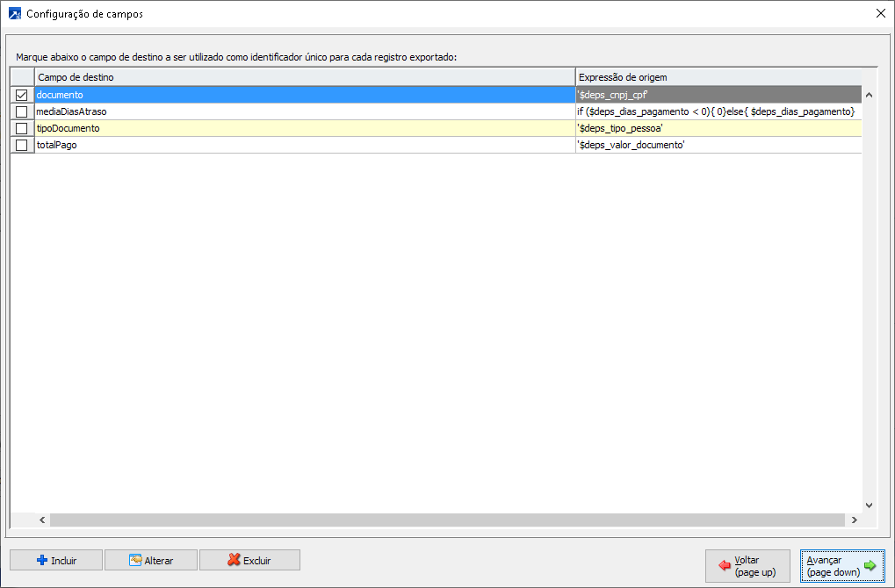Screen dimensions: 895x588
Task: Click the '$deps_cnpj_cpf' expression cell
Action: tap(718, 96)
